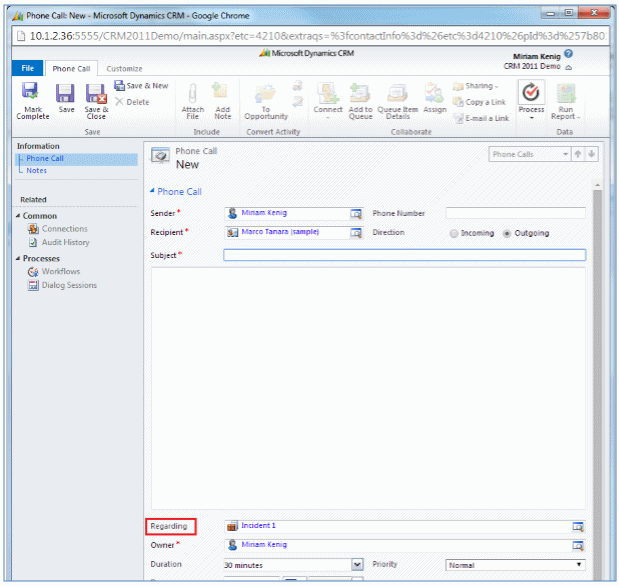Open the Run Report dropdown
The height and width of the screenshot is (586, 619).
coord(565,101)
